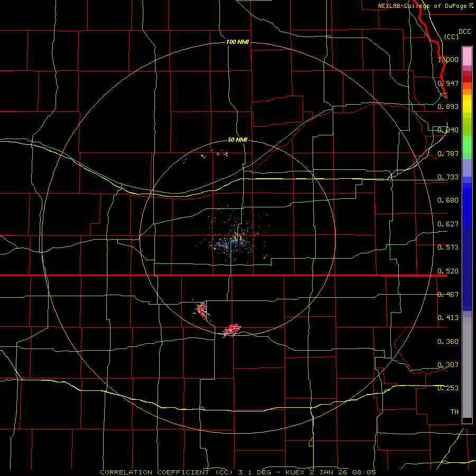Click the 0.573 scale value
The image size is (476, 476).
click(x=448, y=248)
